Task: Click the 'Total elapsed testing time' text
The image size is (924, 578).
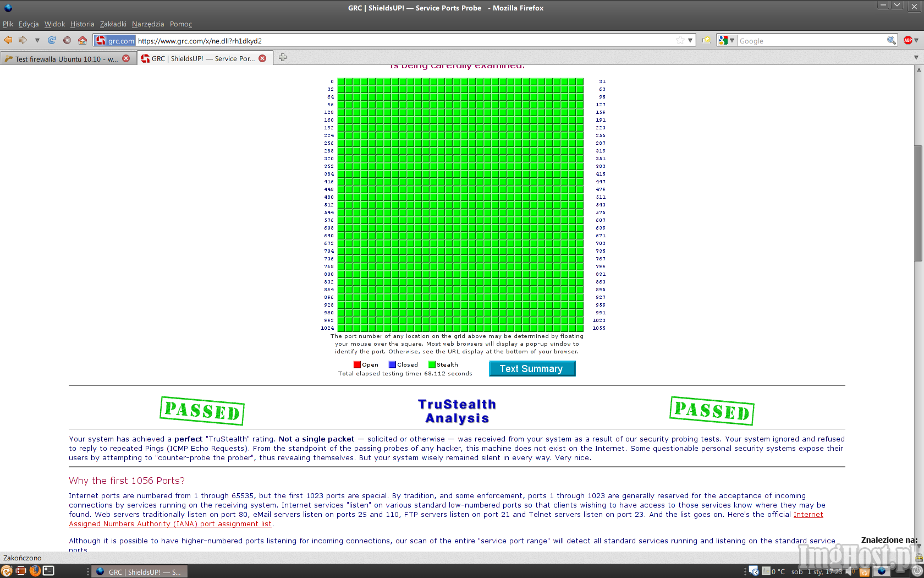Action: pos(405,373)
